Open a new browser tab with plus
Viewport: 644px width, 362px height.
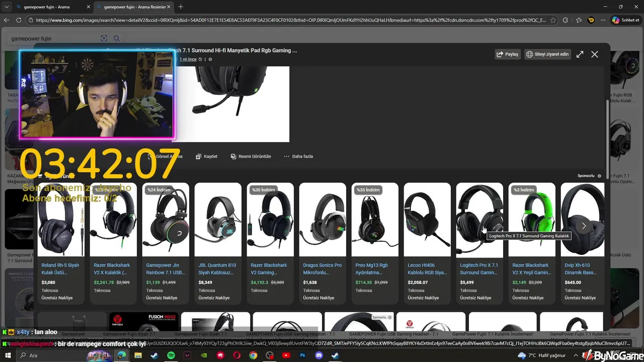point(181,7)
